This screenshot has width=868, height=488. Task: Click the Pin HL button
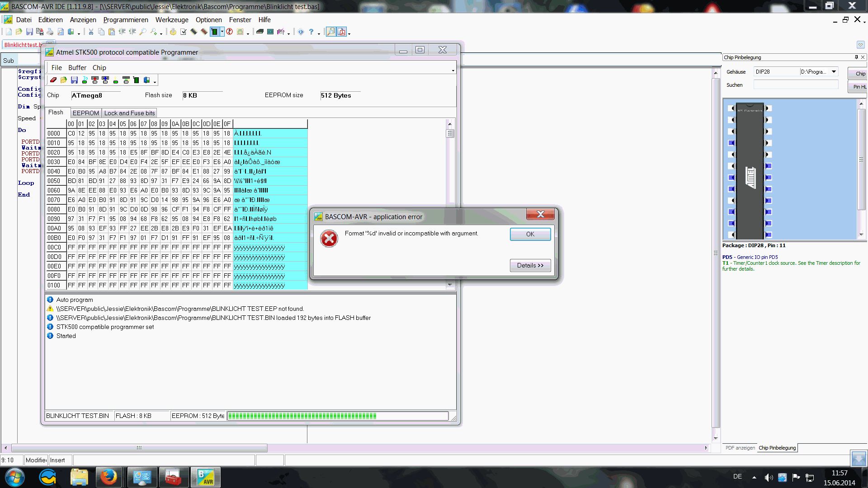[x=859, y=87]
